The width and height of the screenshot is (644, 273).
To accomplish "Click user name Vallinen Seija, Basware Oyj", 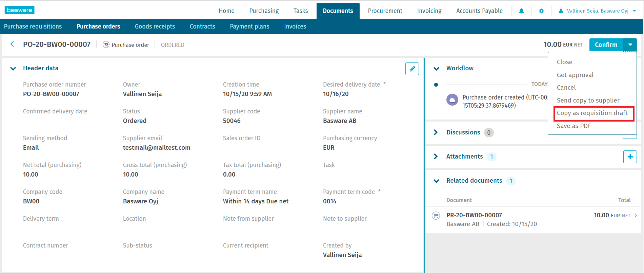I will tap(598, 11).
